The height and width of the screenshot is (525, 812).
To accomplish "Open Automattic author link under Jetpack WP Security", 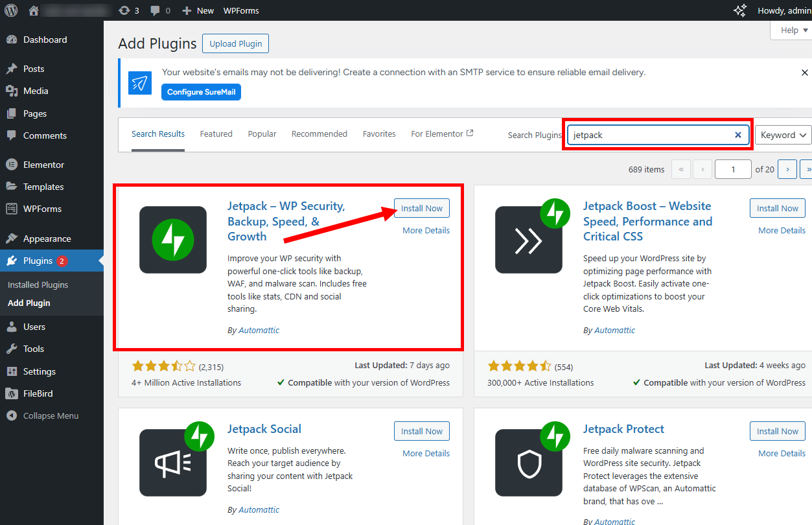I will pos(259,330).
